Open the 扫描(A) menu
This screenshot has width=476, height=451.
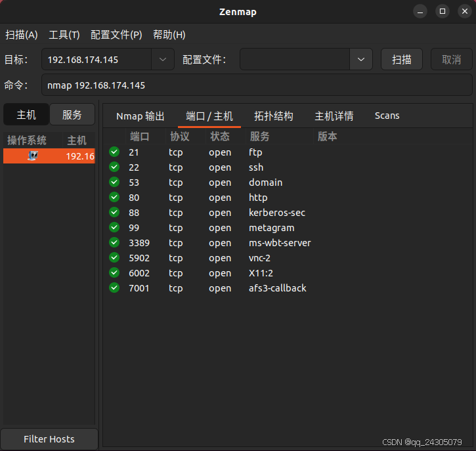[22, 35]
